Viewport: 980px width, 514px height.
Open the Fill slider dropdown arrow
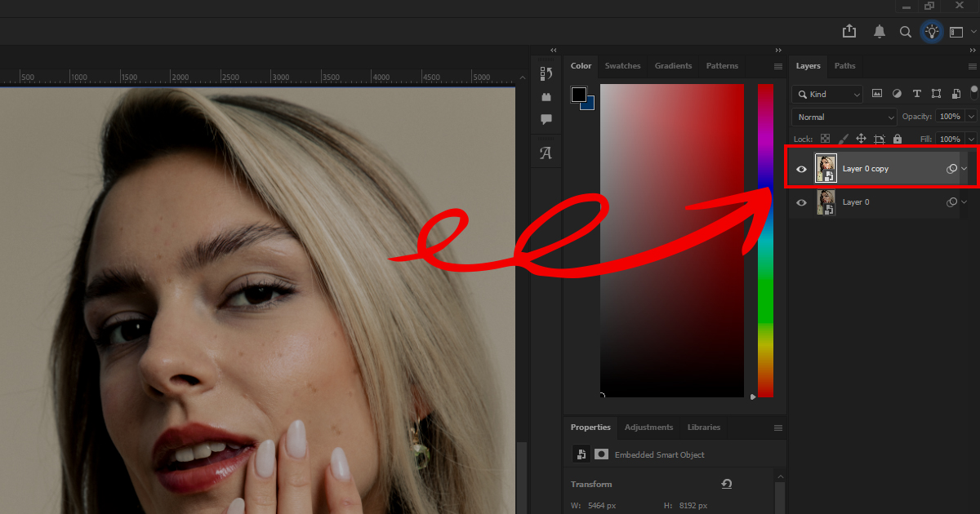971,140
